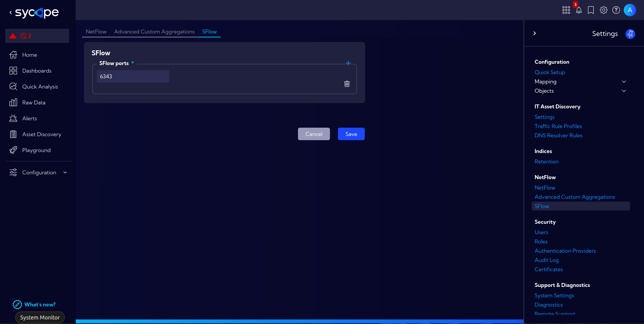Select the SFlow tab
Viewport: 644px width, 324px height.
pyautogui.click(x=209, y=32)
